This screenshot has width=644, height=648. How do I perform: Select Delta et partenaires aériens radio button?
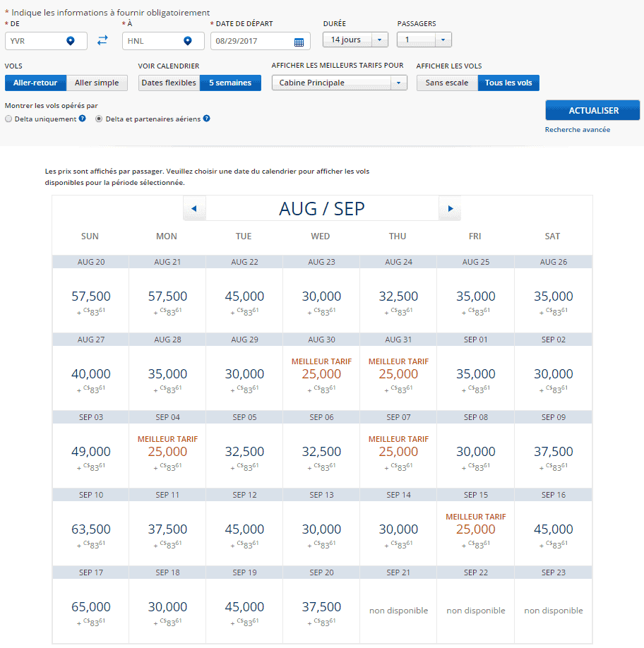pyautogui.click(x=99, y=119)
